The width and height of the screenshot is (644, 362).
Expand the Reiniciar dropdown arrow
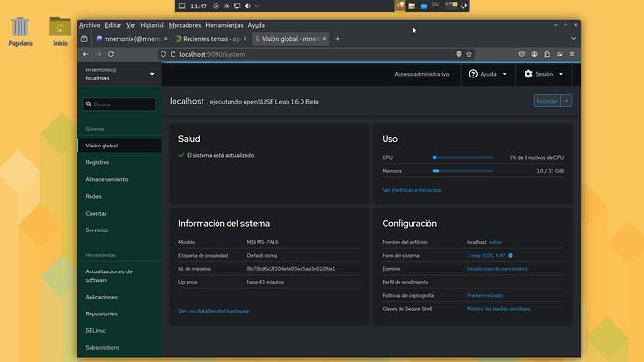tap(567, 101)
